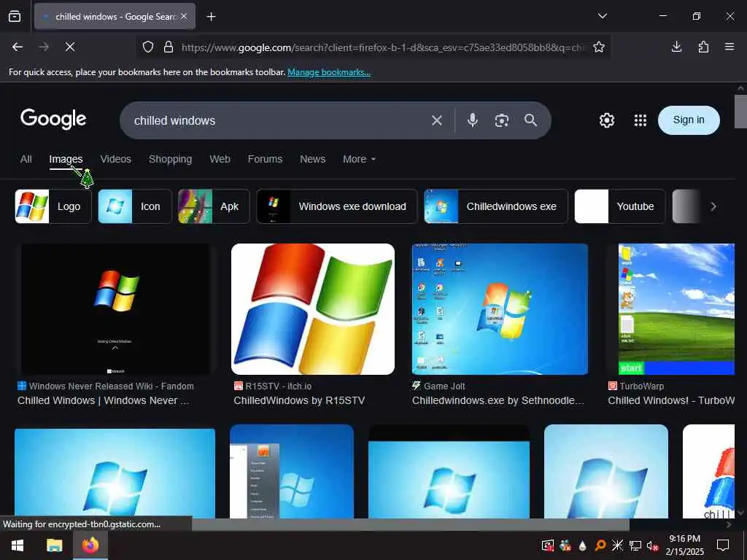Click the Firefox taskbar icon
Image resolution: width=747 pixels, height=560 pixels.
(x=90, y=545)
